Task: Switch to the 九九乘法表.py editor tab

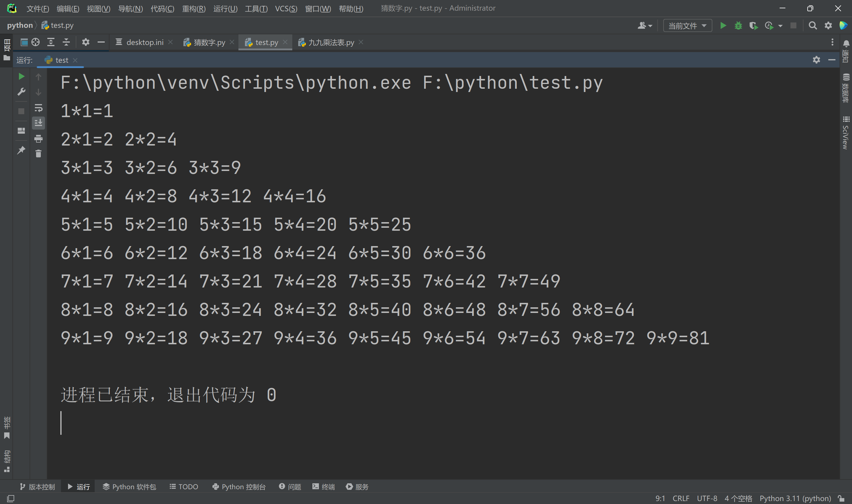Action: click(330, 43)
